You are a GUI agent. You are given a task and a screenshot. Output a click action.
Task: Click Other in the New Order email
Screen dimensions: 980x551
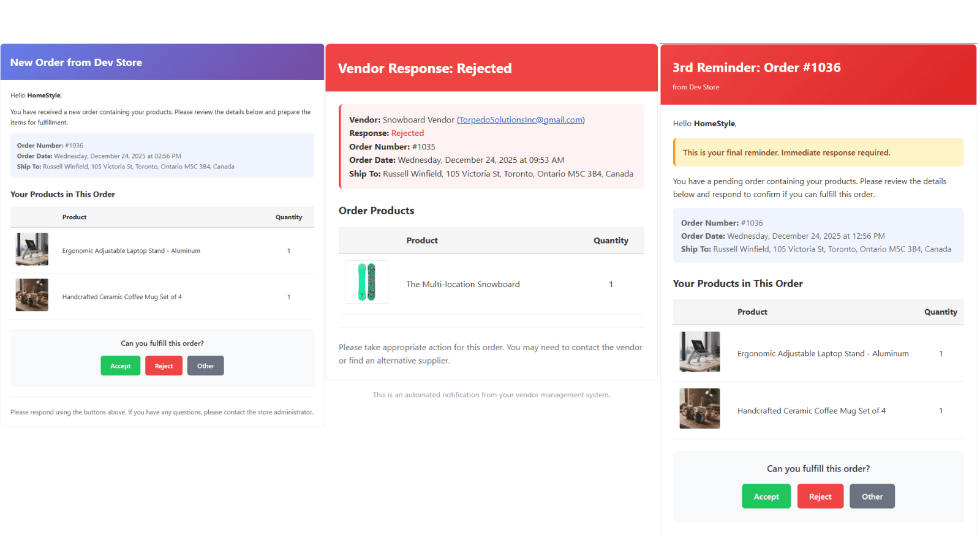[x=205, y=365]
